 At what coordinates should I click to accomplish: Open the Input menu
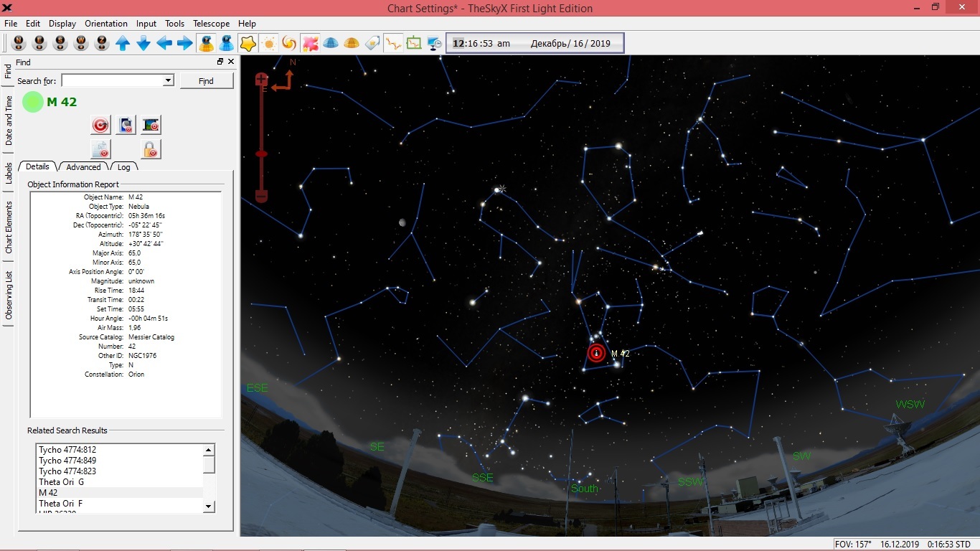(146, 24)
